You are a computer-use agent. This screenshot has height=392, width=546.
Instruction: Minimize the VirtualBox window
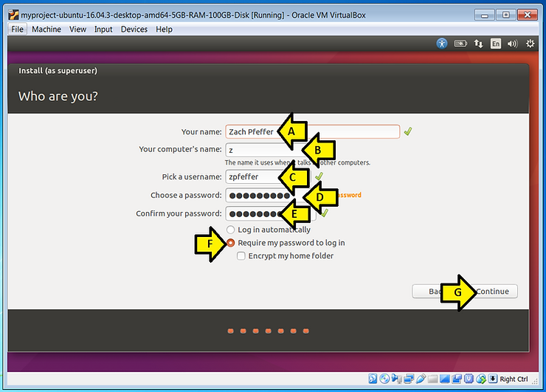(484, 15)
